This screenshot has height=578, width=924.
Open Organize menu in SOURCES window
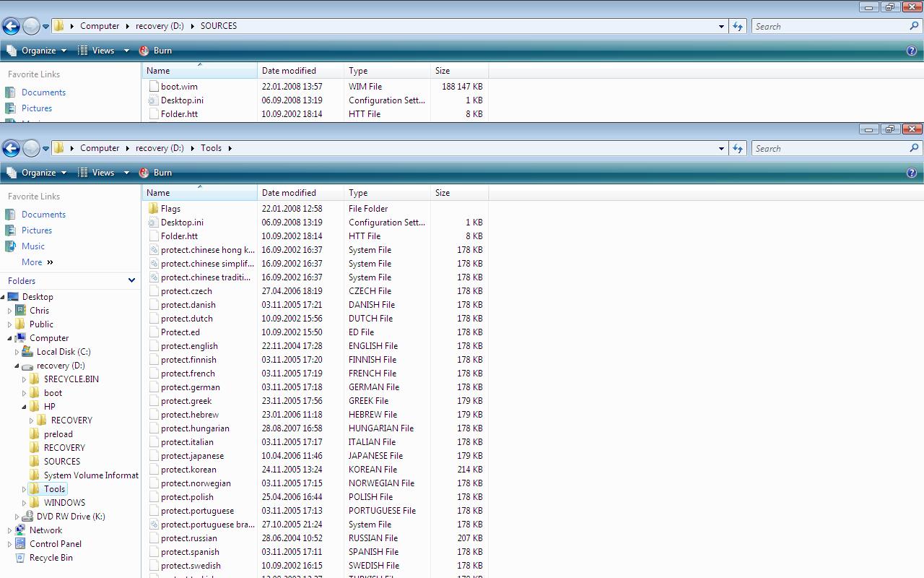pyautogui.click(x=37, y=51)
